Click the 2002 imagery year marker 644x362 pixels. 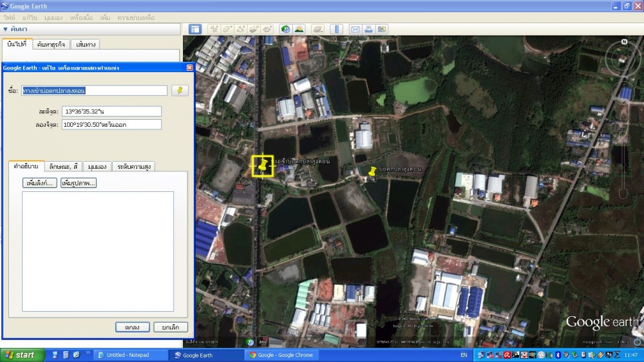[x=263, y=342]
